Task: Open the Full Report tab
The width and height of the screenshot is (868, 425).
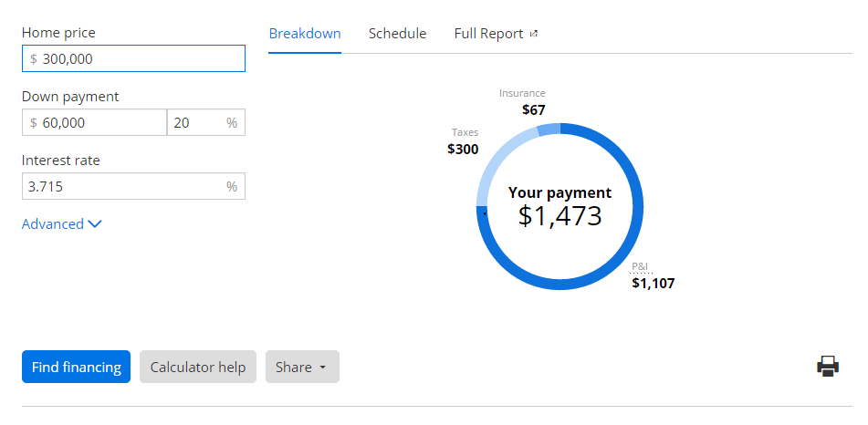Action: 489,34
